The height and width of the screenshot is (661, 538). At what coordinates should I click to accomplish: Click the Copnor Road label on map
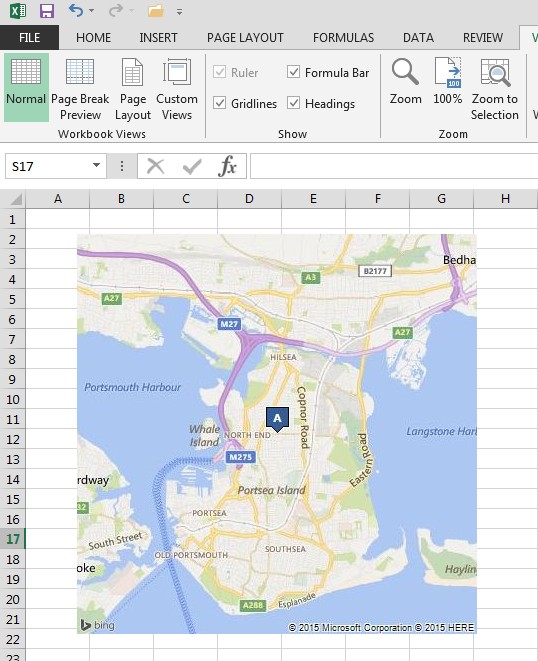pos(303,417)
